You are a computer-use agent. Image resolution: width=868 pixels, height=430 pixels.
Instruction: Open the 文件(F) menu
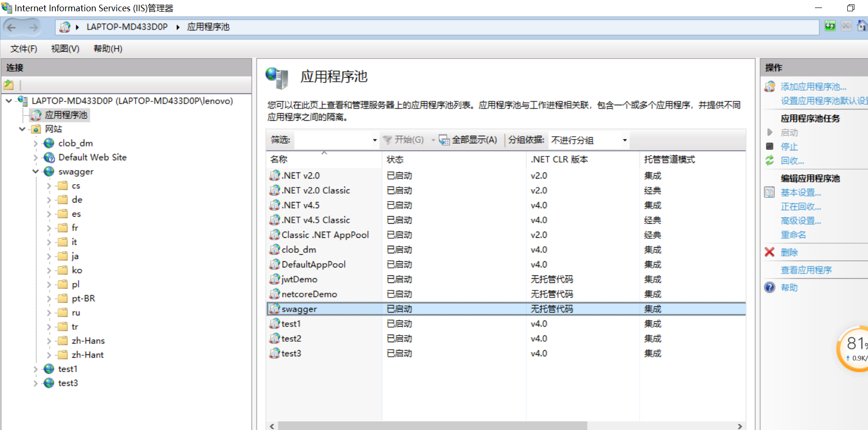[x=24, y=49]
